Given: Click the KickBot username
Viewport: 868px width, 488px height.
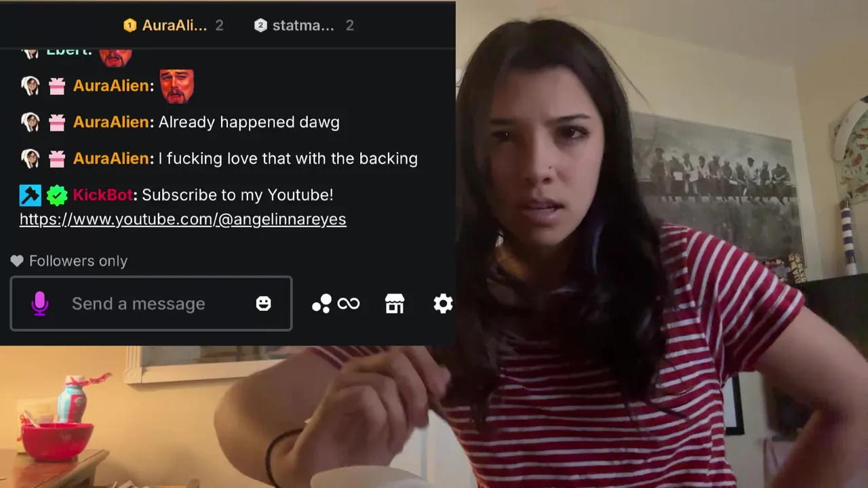Looking at the screenshot, I should point(103,195).
